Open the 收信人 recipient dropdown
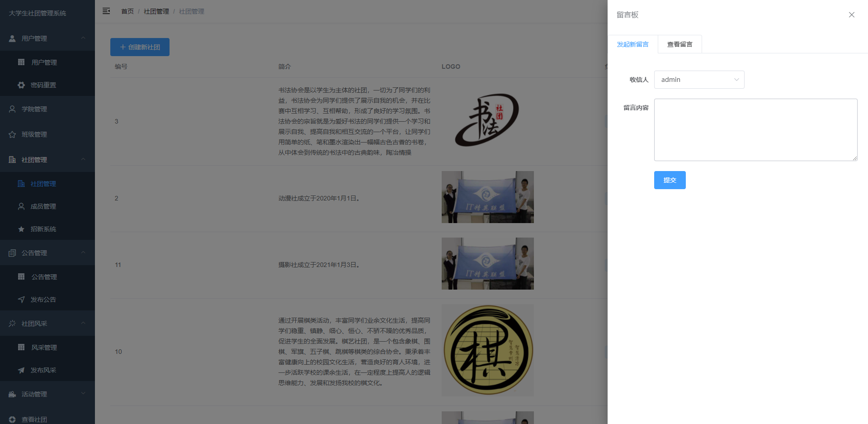The width and height of the screenshot is (868, 424). (699, 79)
